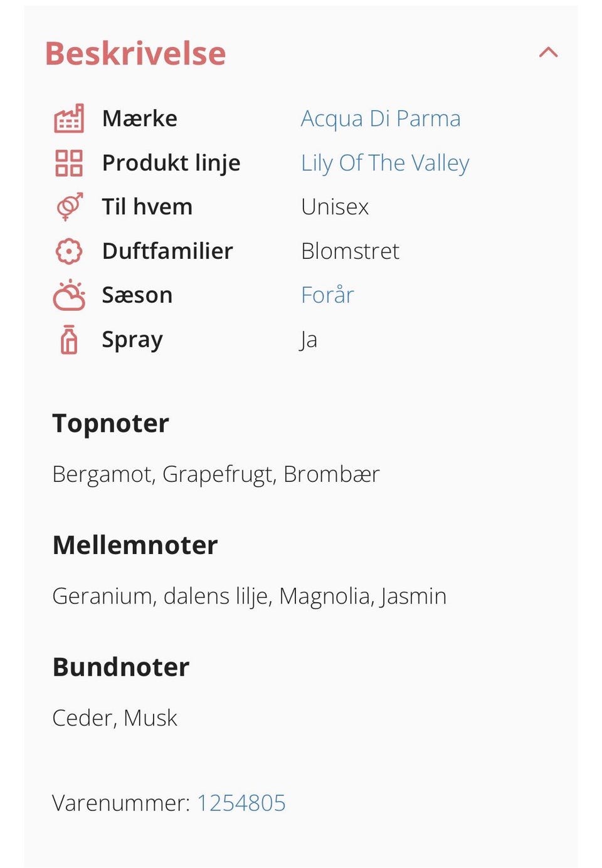Click the Varenummer 1254805 link
Viewport: 602px width, 868px height.
(x=241, y=802)
